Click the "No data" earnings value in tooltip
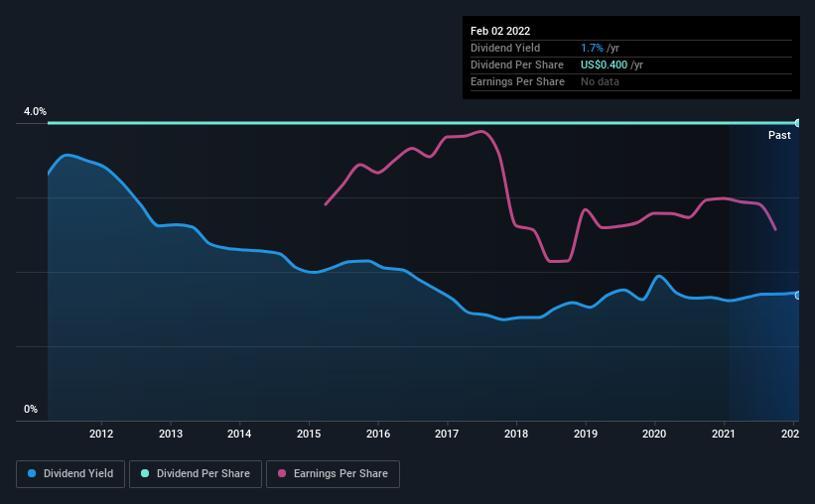Image resolution: width=815 pixels, height=504 pixels. (601, 81)
